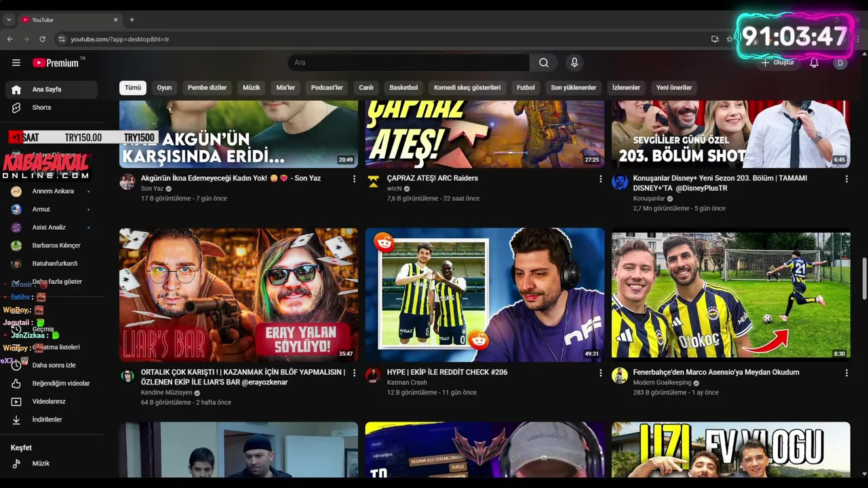Image resolution: width=868 pixels, height=488 pixels.
Task: Open options menu for Marco Asensio video
Action: click(x=846, y=373)
